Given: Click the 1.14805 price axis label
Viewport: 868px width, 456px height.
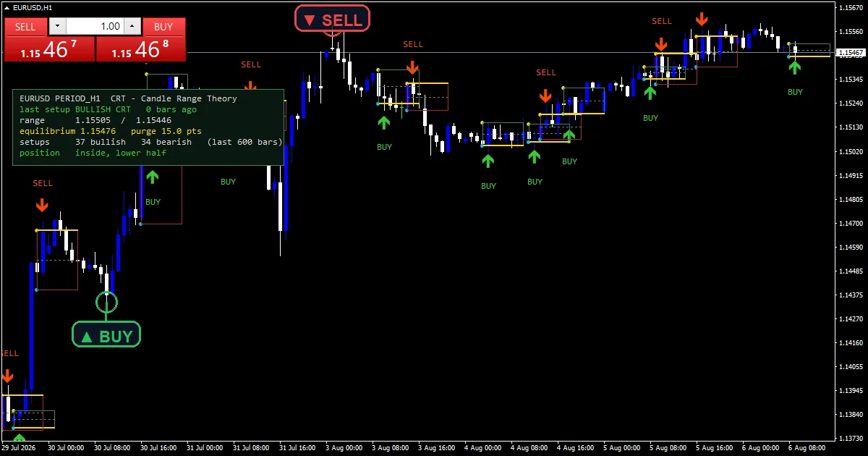Looking at the screenshot, I should click(850, 199).
